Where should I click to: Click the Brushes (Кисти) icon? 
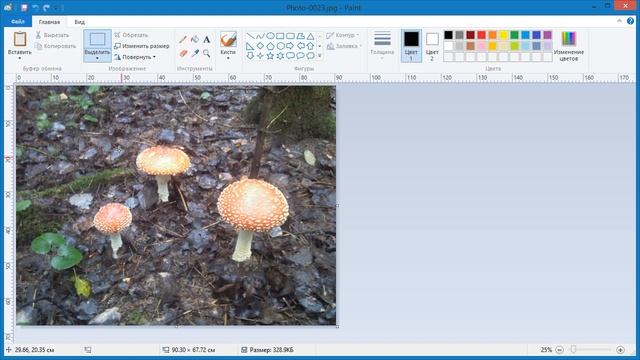click(228, 39)
